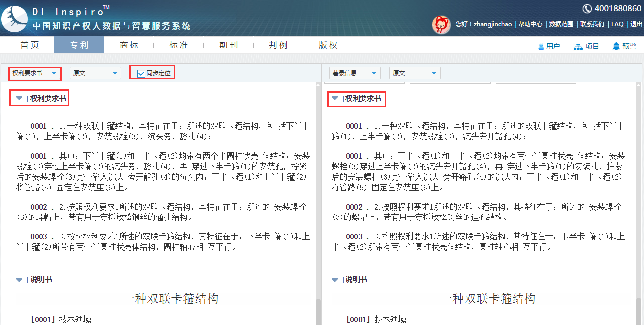Switch to the 期刊 tab
The width and height of the screenshot is (644, 325).
tap(229, 45)
